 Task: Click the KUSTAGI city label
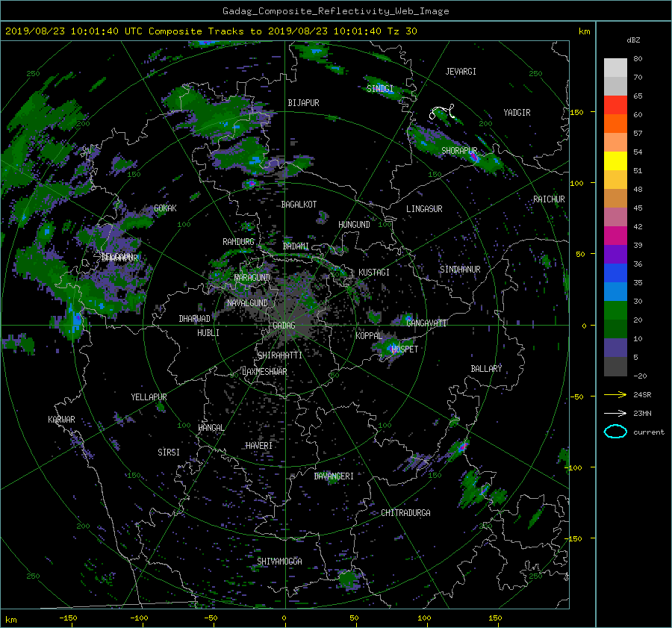coord(374,273)
